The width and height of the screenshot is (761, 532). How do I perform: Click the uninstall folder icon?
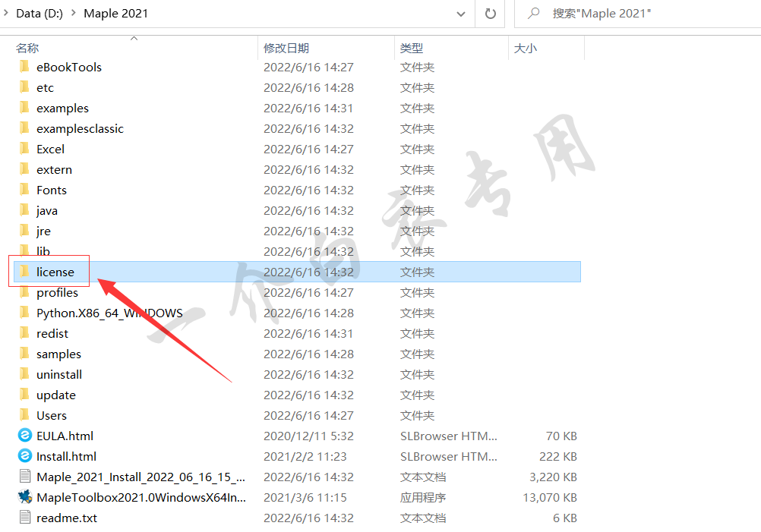25,374
